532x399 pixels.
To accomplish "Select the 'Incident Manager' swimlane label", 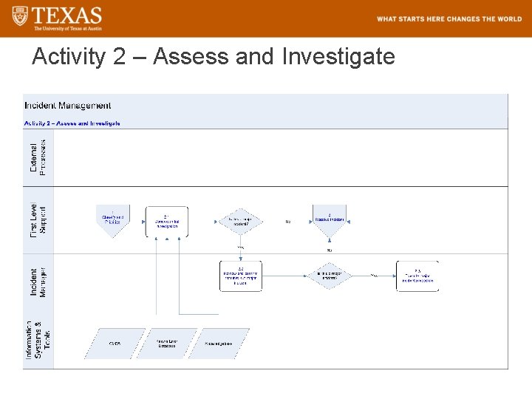I will click(x=38, y=282).
